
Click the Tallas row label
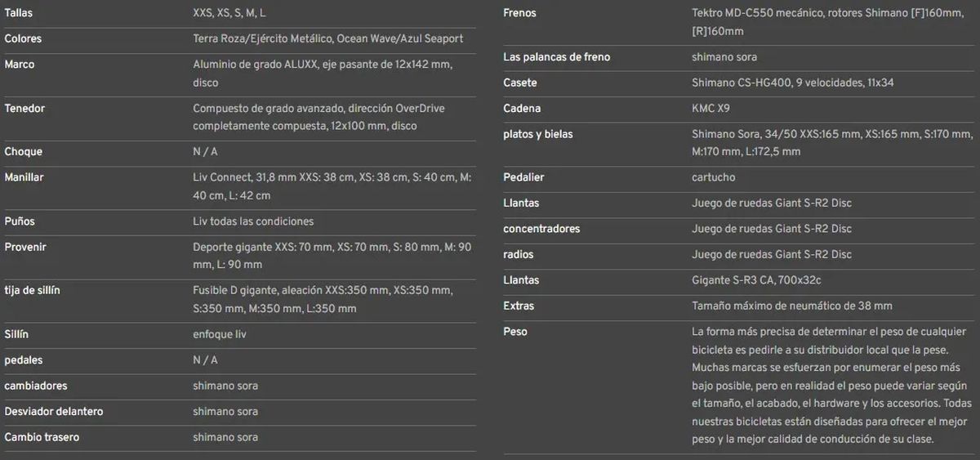point(19,13)
